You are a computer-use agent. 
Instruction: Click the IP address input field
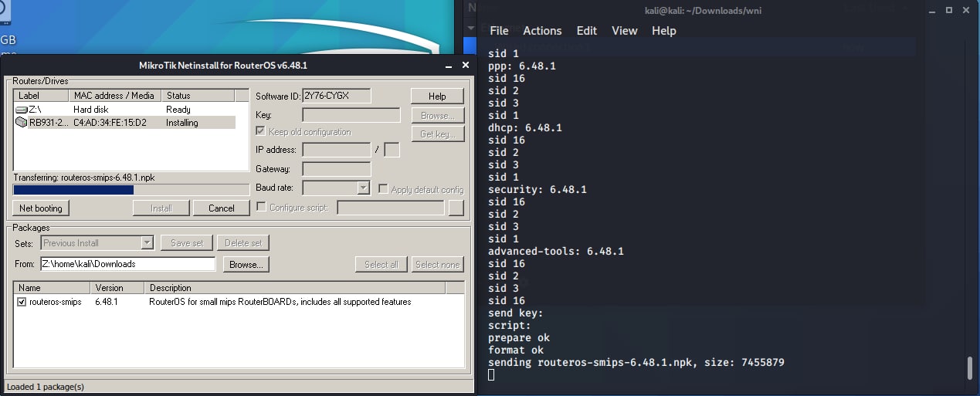click(x=337, y=150)
